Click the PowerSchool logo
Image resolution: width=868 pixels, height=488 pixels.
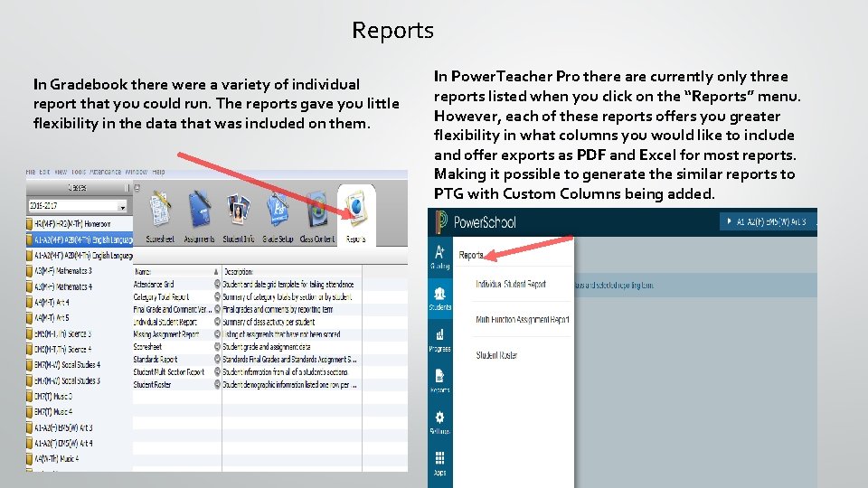[476, 222]
